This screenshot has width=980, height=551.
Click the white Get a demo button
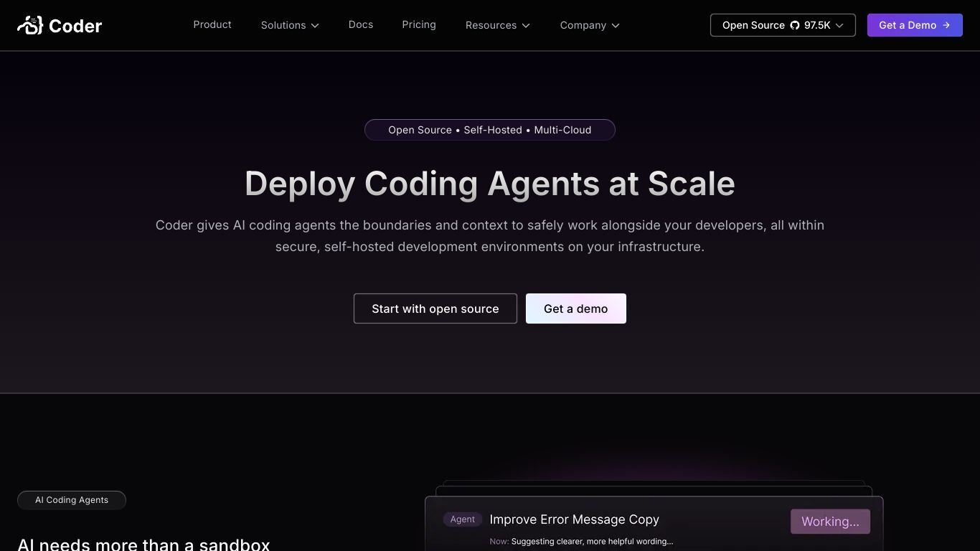pos(576,309)
